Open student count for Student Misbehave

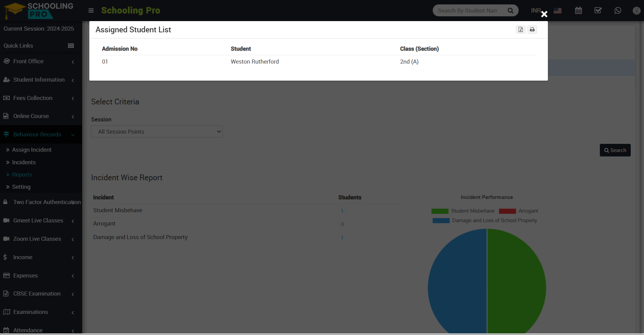[342, 211]
